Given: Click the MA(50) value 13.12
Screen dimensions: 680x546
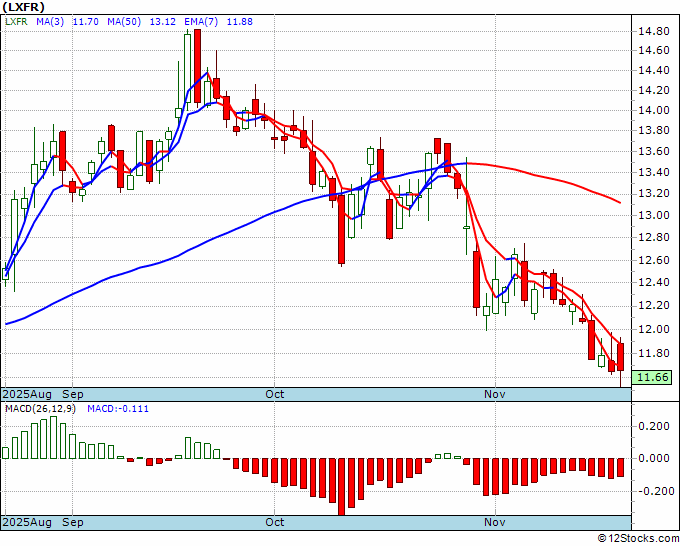Looking at the screenshot, I should [162, 22].
